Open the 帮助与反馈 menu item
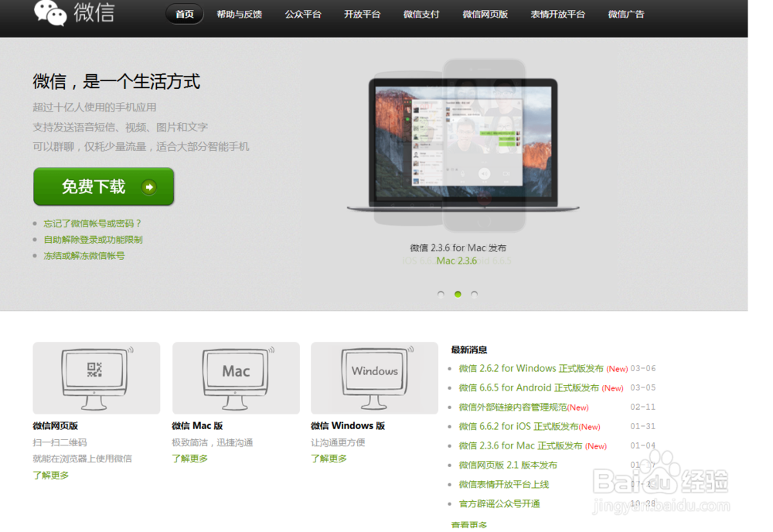This screenshot has height=532, width=773. point(239,14)
